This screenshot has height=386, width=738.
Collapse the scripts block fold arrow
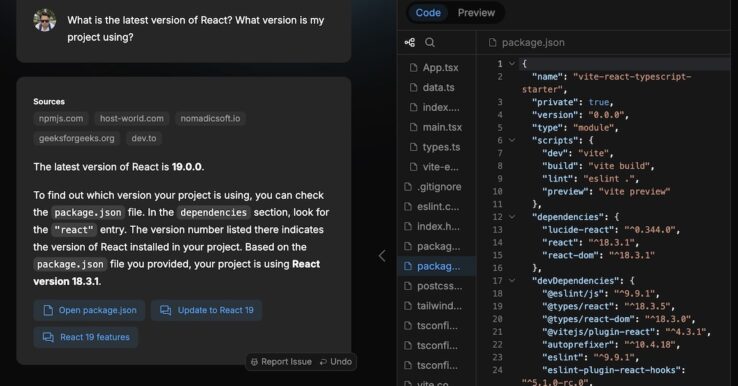point(512,140)
